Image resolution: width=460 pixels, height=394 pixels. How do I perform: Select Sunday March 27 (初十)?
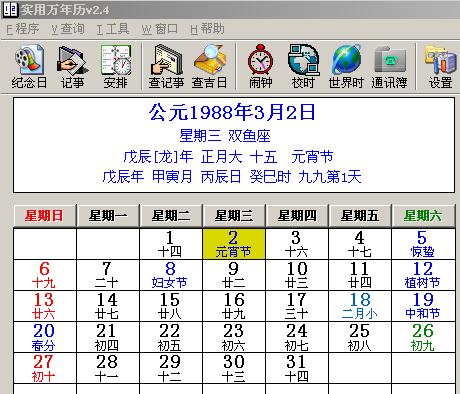[x=45, y=368]
